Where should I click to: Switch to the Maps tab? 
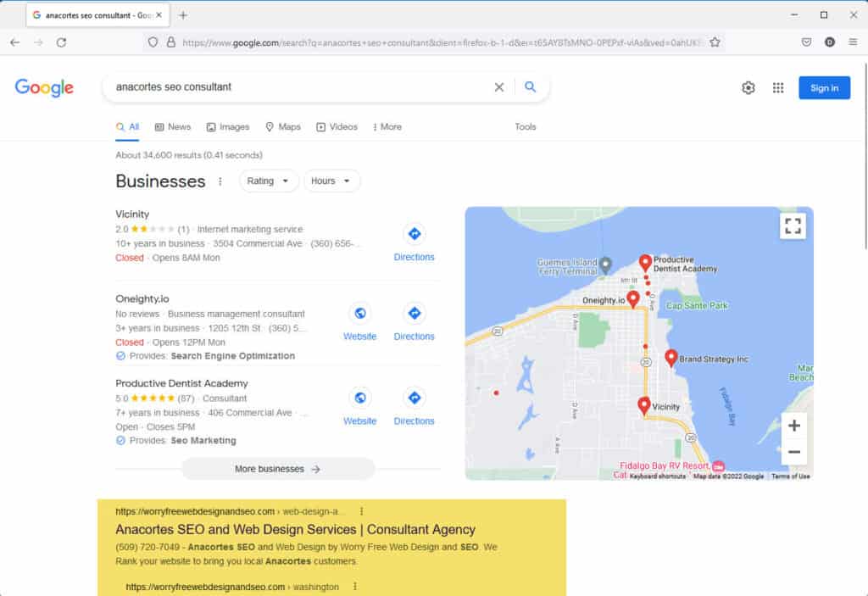click(283, 127)
